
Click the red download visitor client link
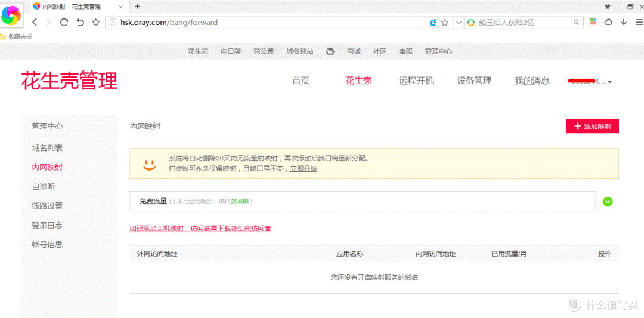coord(200,229)
